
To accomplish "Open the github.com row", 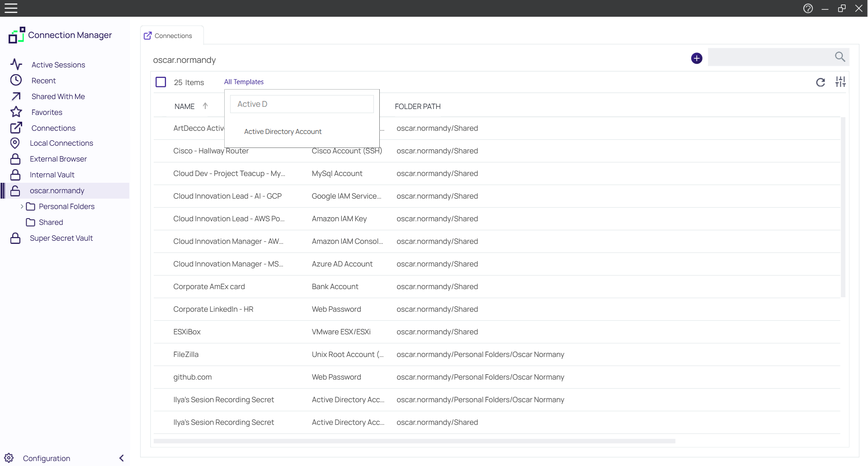I will [x=496, y=377].
